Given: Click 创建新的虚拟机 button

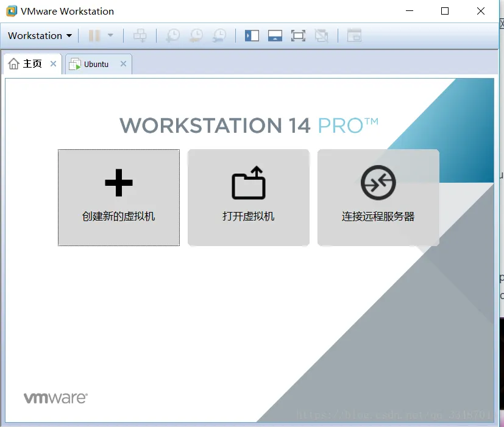Looking at the screenshot, I should pyautogui.click(x=119, y=197).
